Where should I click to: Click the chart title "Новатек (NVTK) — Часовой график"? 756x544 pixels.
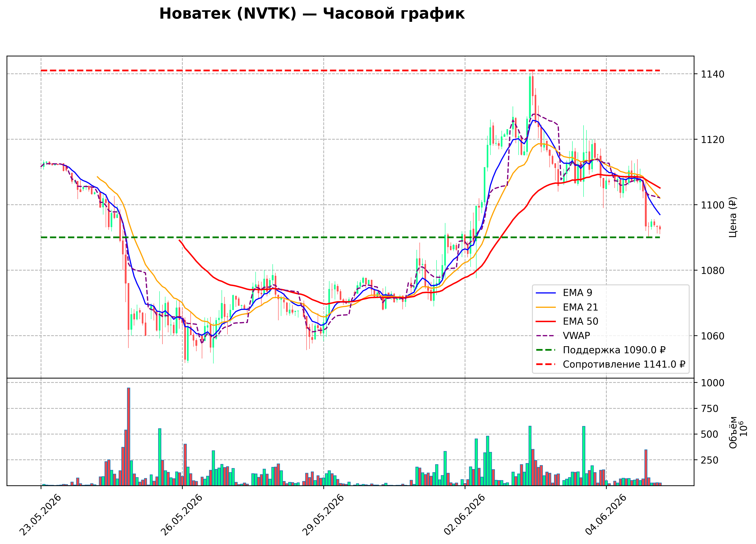tap(312, 14)
